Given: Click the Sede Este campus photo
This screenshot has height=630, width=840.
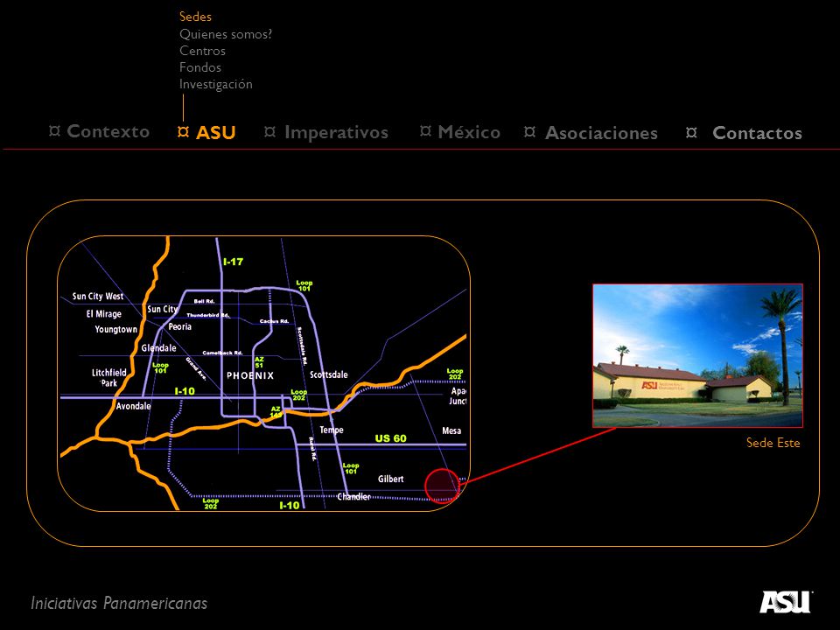Looking at the screenshot, I should [x=697, y=356].
